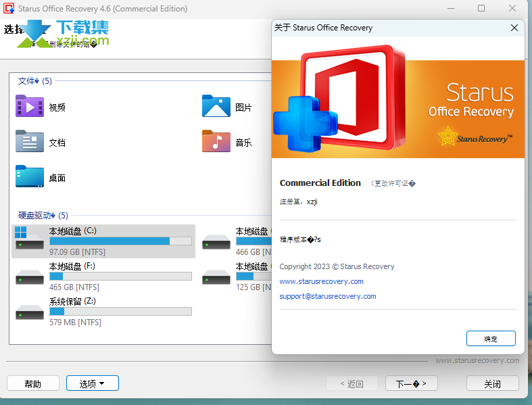
Task: Click the 文档 label
Action: [x=57, y=143]
